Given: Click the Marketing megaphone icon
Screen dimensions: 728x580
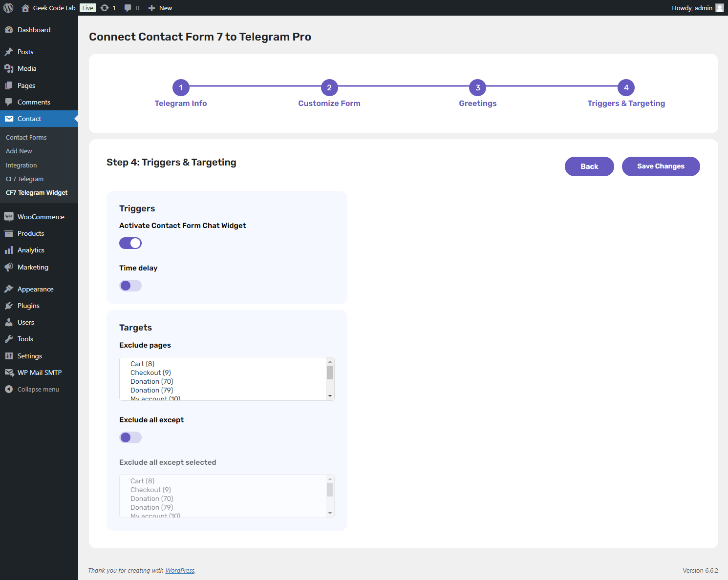Looking at the screenshot, I should [x=9, y=267].
